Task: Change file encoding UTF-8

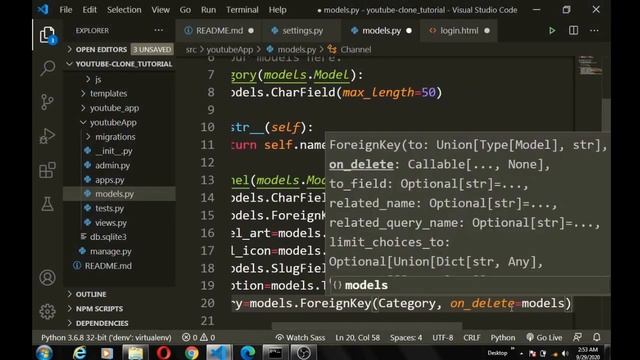Action: pyautogui.click(x=442, y=338)
